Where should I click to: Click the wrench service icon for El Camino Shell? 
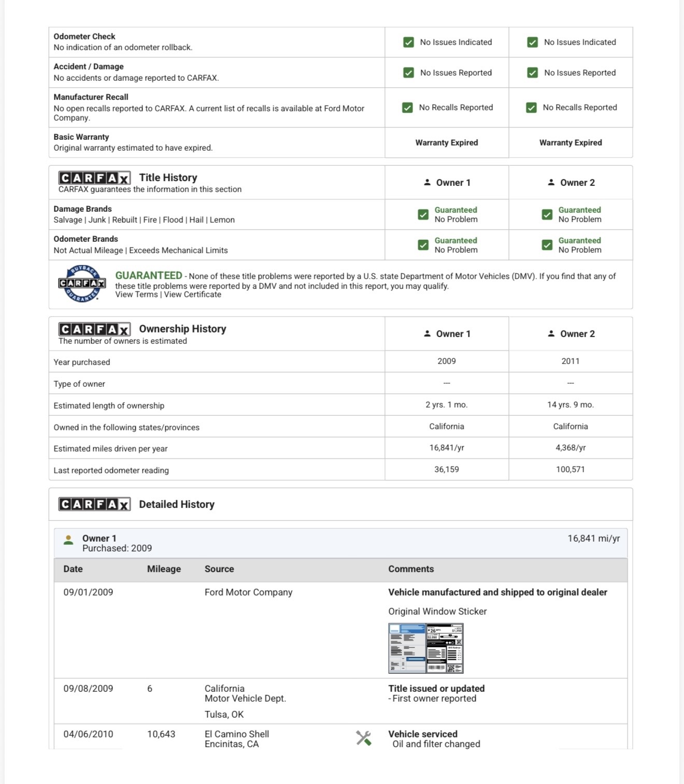click(364, 738)
